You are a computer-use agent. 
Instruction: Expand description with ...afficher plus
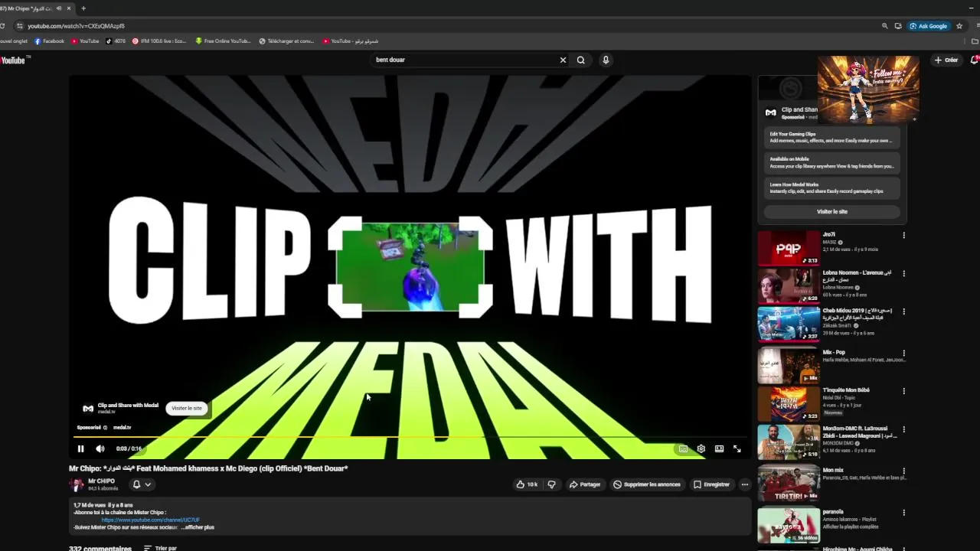pos(198,527)
